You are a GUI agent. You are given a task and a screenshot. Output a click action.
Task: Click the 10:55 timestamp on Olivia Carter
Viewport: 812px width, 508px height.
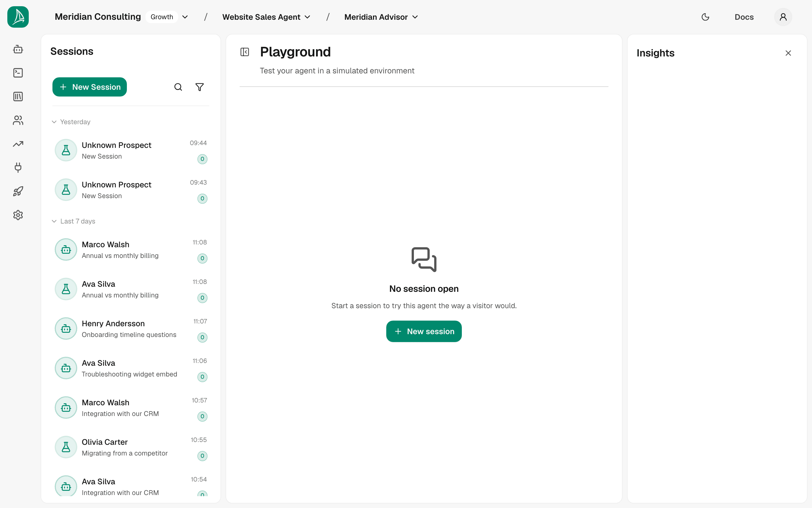199,440
